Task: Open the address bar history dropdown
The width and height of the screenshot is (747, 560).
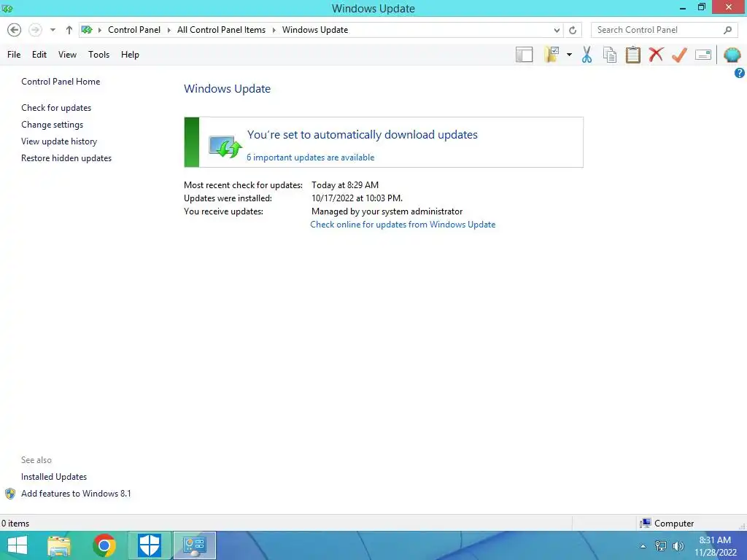Action: point(557,30)
